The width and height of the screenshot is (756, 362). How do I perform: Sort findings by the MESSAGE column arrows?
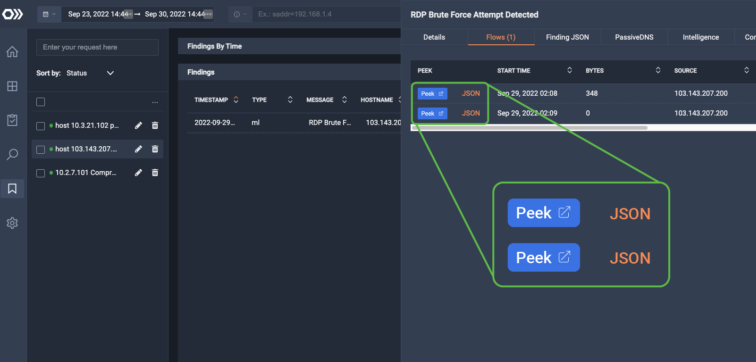click(344, 100)
